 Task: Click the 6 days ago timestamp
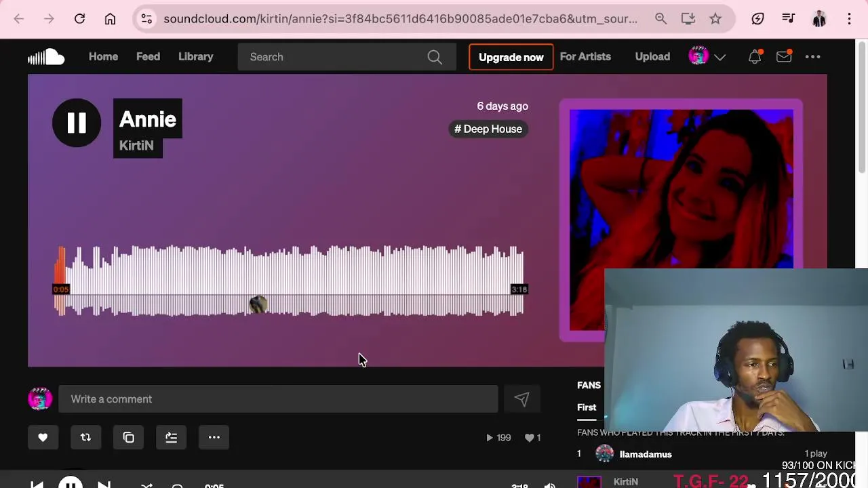click(502, 106)
